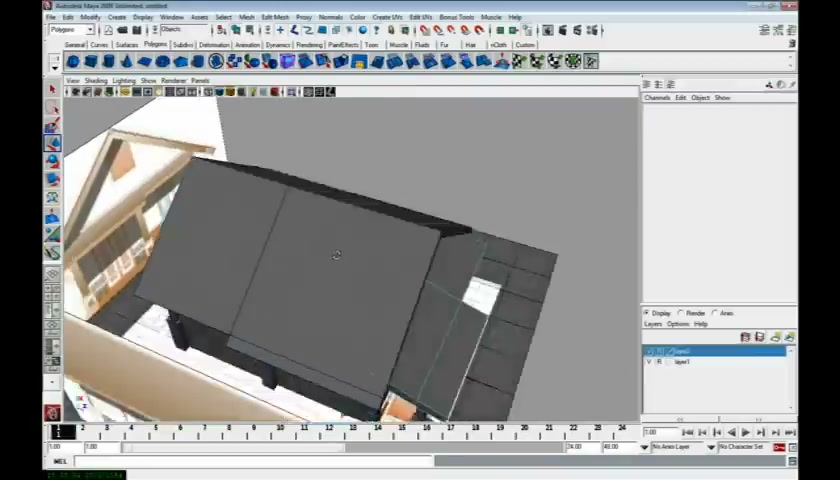The image size is (840, 480).
Task: Click create layer from selected icon
Action: tap(789, 337)
